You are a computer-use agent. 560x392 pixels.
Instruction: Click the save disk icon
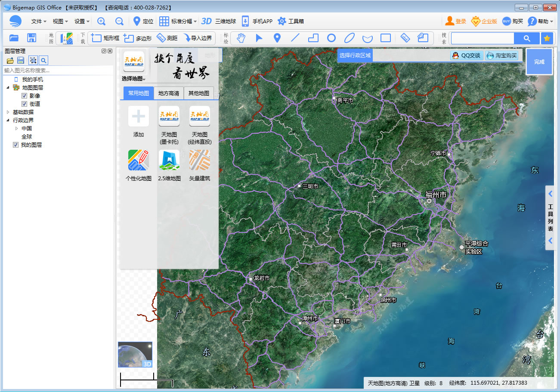tap(32, 38)
